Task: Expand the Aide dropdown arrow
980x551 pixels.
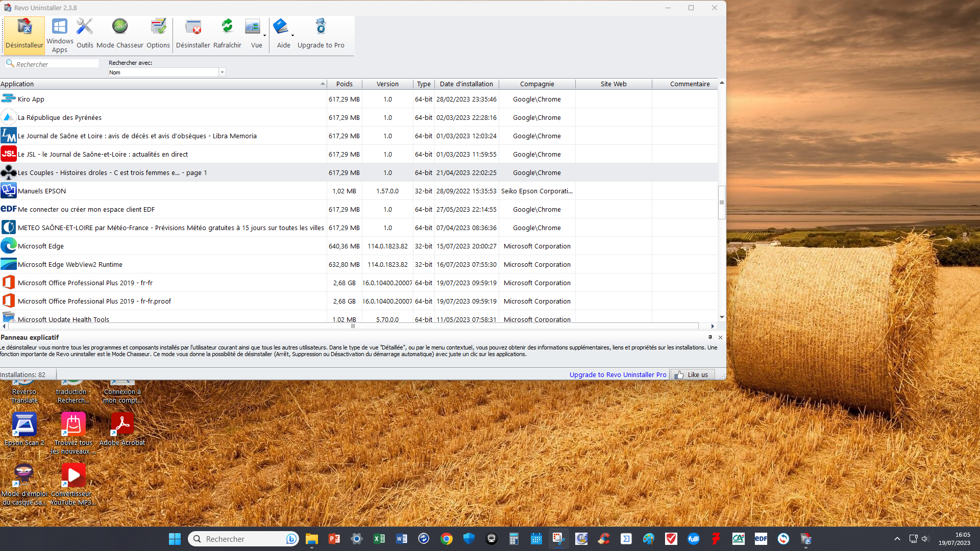Action: [x=292, y=36]
